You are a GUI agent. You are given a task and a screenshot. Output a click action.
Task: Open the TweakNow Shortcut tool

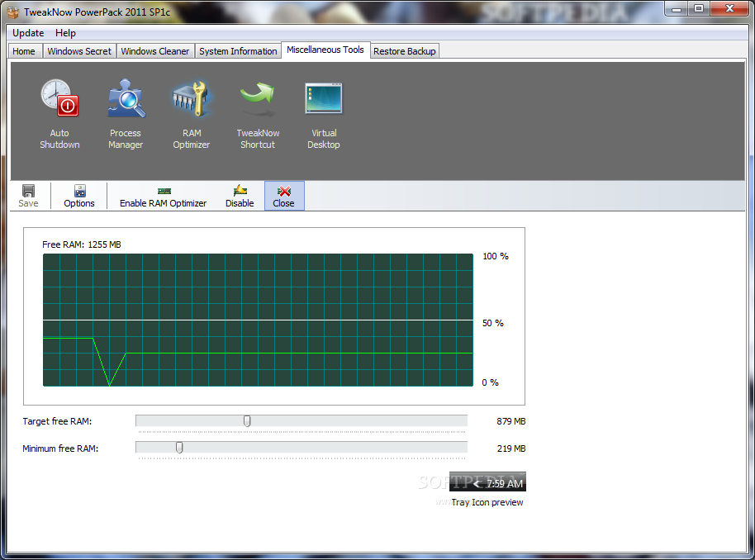click(x=258, y=114)
